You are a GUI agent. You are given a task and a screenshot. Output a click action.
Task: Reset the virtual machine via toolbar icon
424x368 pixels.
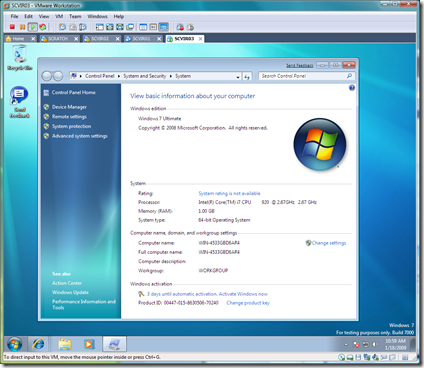43,27
